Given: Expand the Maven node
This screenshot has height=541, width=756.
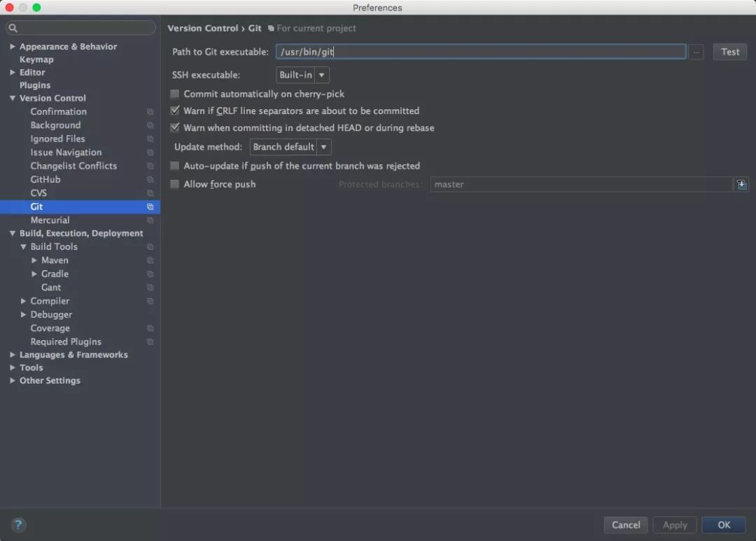Looking at the screenshot, I should point(34,260).
